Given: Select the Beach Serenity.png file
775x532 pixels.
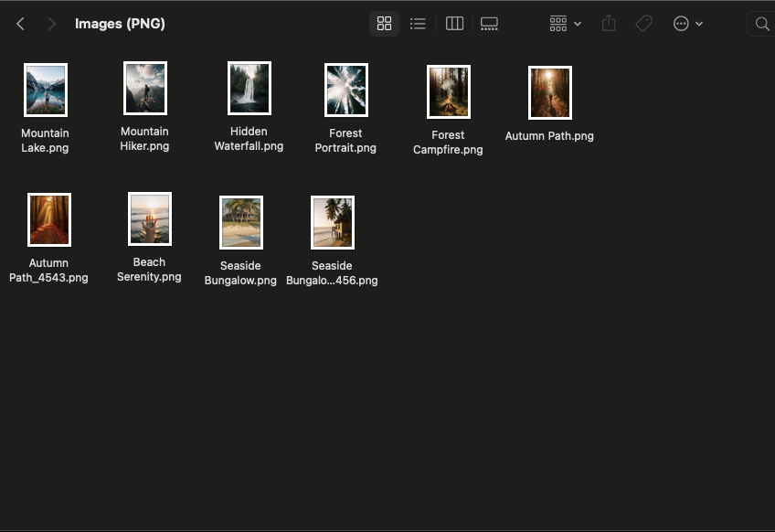Looking at the screenshot, I should coord(149,218).
